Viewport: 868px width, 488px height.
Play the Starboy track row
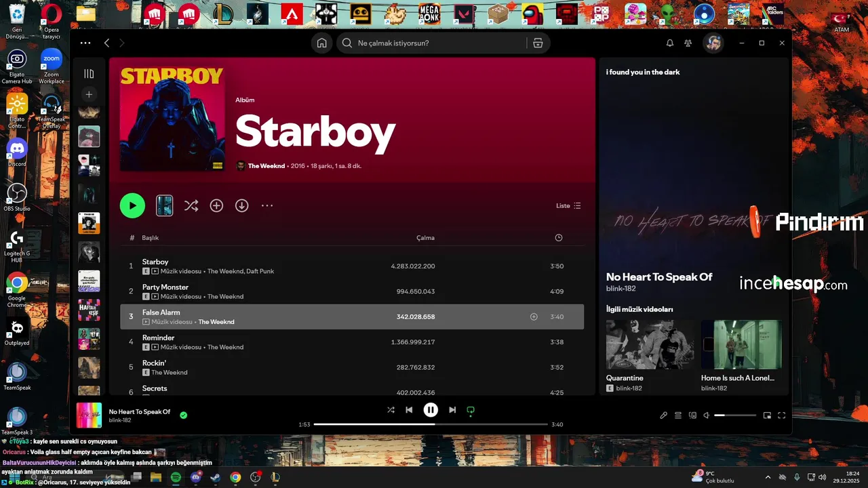(x=352, y=266)
